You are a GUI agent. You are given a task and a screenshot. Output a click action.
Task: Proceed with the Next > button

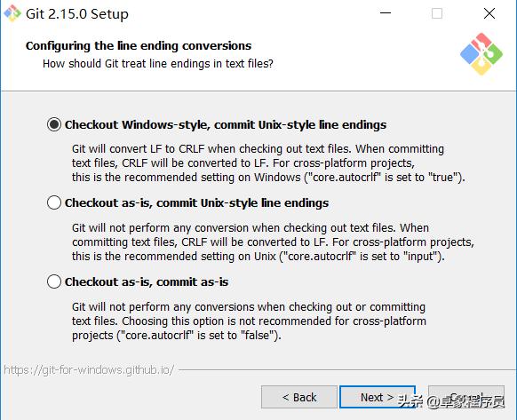[x=378, y=397]
